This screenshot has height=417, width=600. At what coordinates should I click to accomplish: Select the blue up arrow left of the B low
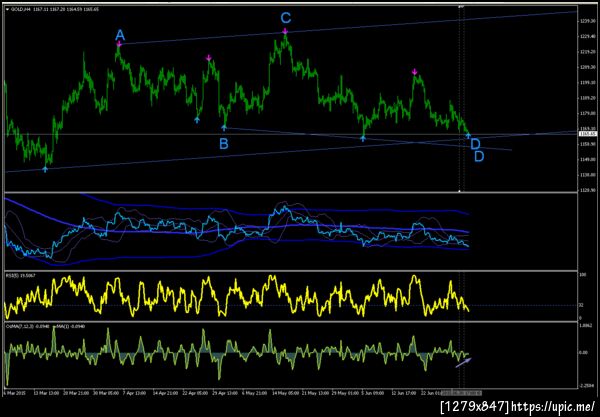click(197, 120)
